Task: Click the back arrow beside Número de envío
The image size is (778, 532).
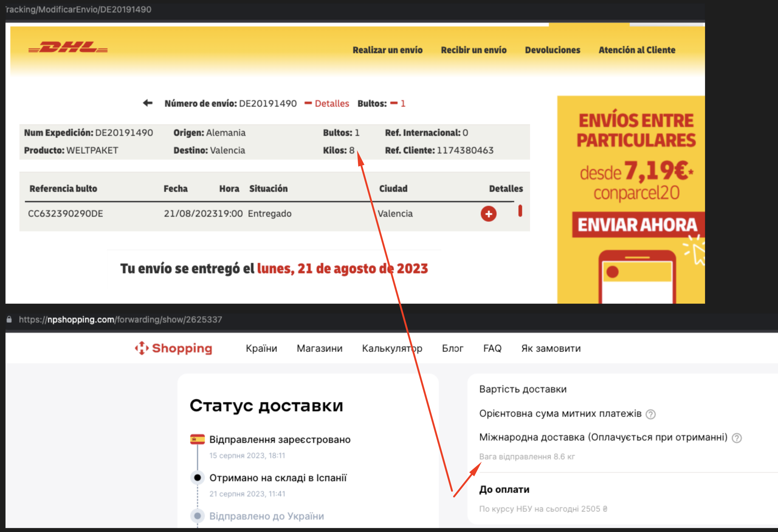Action: coord(148,103)
